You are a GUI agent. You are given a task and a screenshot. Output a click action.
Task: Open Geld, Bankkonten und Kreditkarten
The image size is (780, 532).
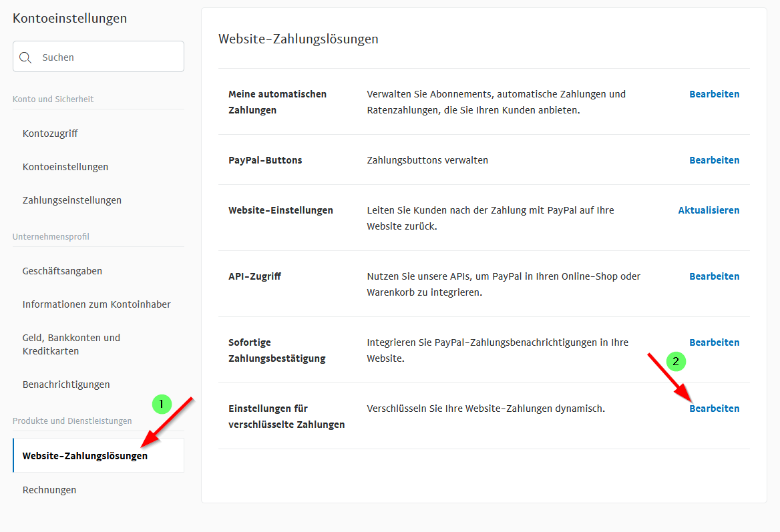pos(71,344)
